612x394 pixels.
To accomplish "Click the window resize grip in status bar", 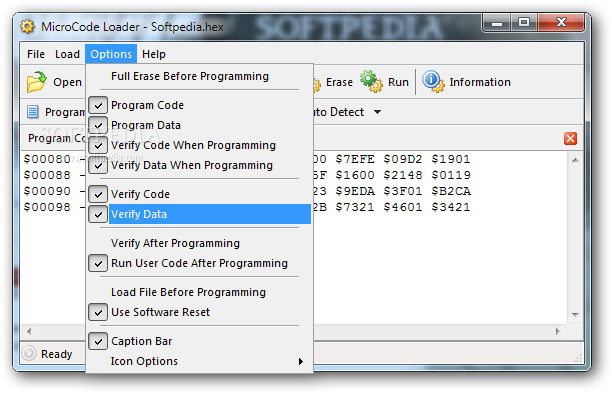I will pos(578,358).
